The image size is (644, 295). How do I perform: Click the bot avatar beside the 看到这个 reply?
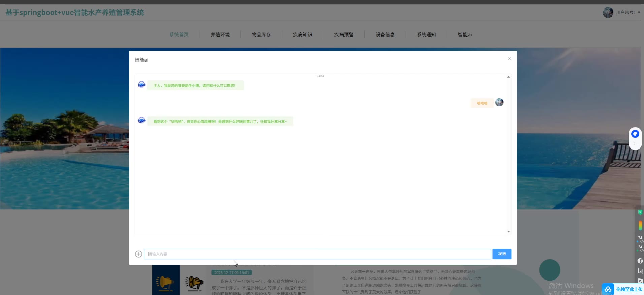(141, 120)
